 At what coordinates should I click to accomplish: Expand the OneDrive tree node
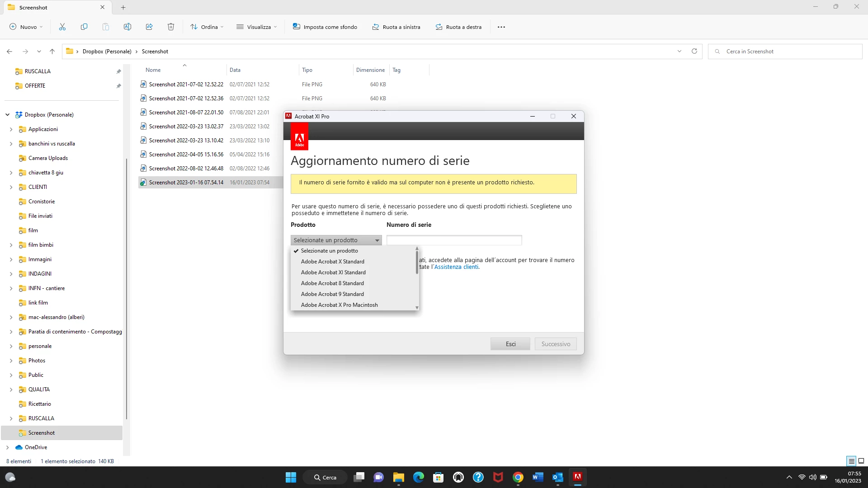click(x=8, y=447)
